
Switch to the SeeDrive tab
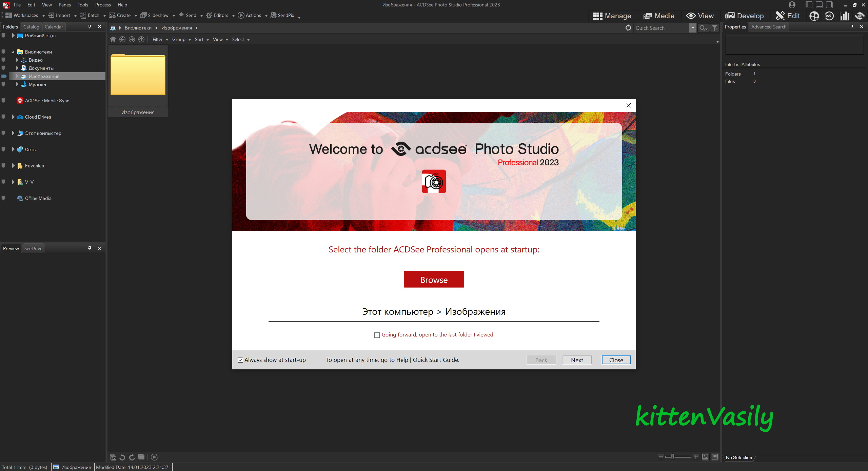pyautogui.click(x=33, y=248)
